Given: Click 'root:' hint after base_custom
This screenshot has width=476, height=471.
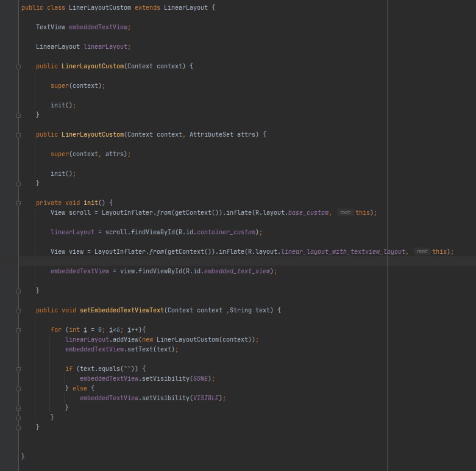Looking at the screenshot, I should point(345,212).
